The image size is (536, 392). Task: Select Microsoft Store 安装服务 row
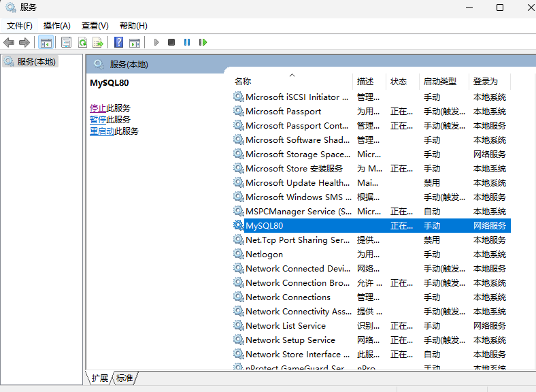pos(372,168)
